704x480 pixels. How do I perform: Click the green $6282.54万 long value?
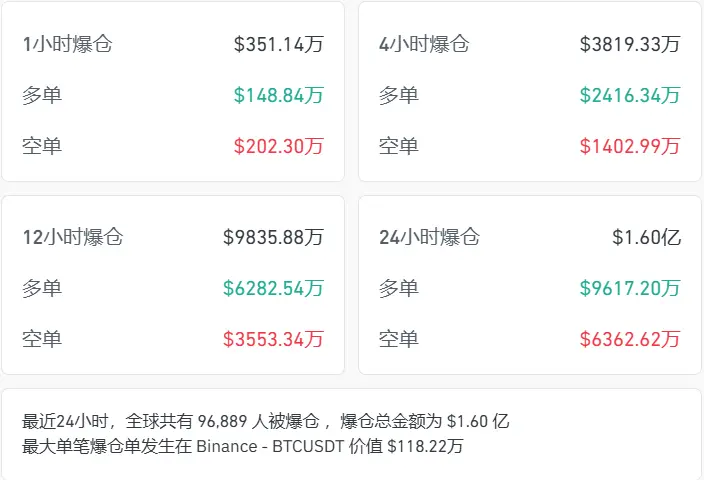[274, 288]
